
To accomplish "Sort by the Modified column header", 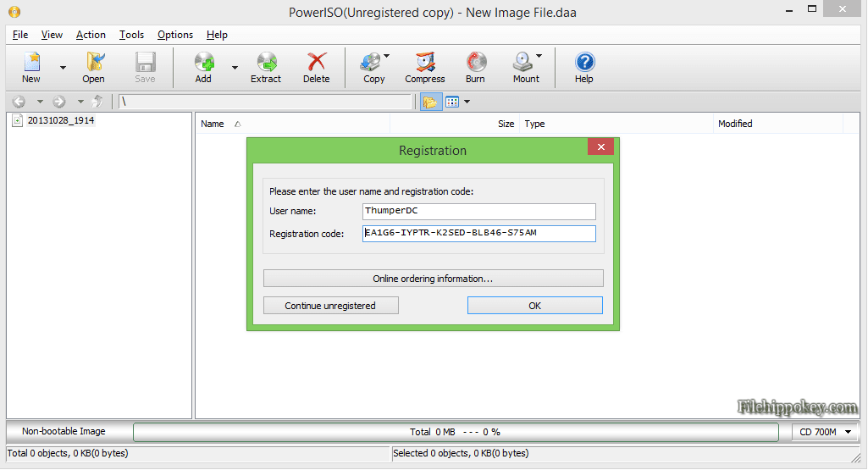I will coord(778,124).
